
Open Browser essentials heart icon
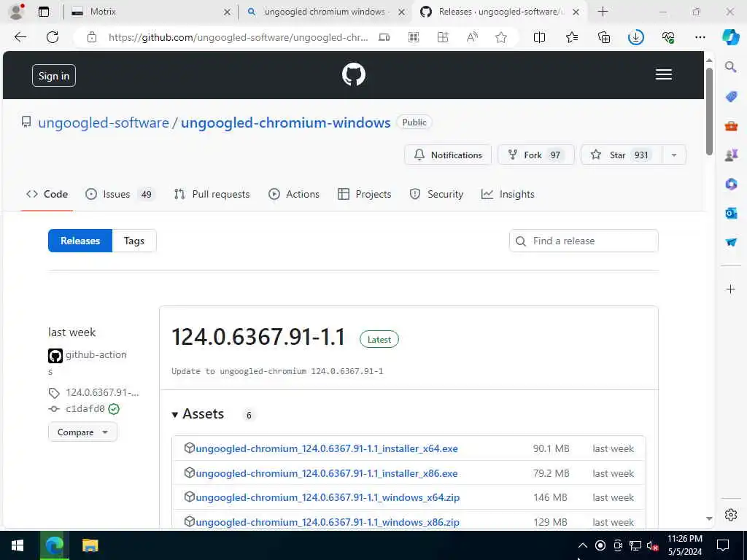pos(668,37)
